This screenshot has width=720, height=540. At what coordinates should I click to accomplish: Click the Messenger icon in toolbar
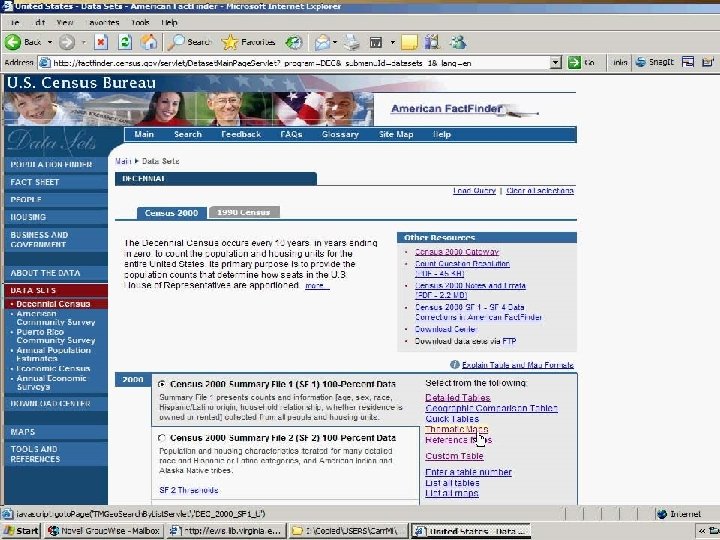point(458,42)
